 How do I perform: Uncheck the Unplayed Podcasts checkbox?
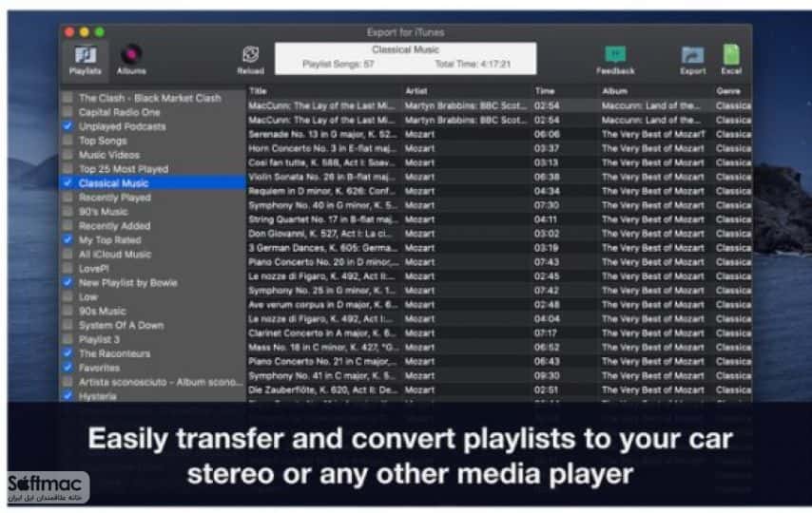tap(68, 125)
